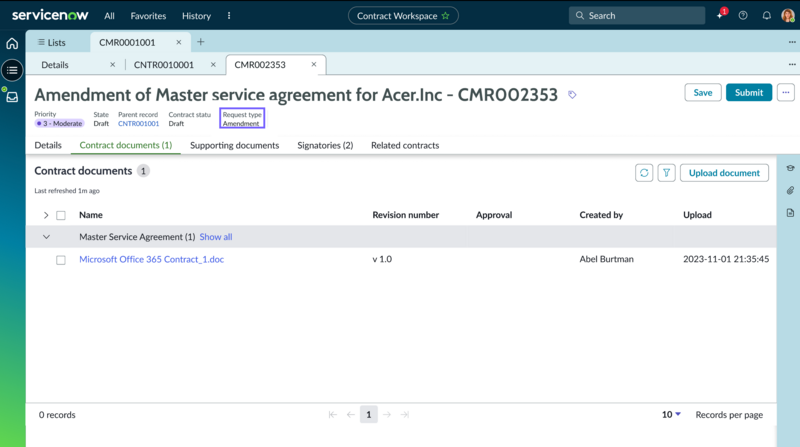
Task: Select the Contract documents (1) tab
Action: point(126,145)
